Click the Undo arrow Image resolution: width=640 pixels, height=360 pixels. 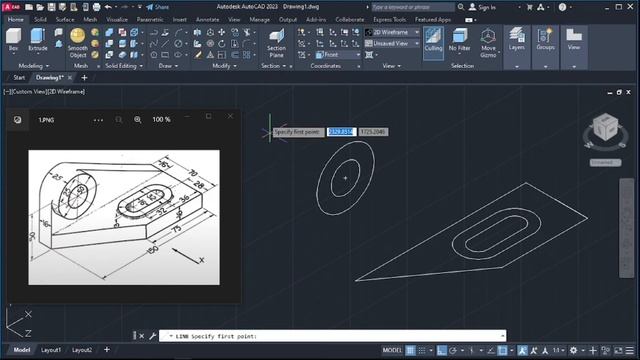click(108, 7)
